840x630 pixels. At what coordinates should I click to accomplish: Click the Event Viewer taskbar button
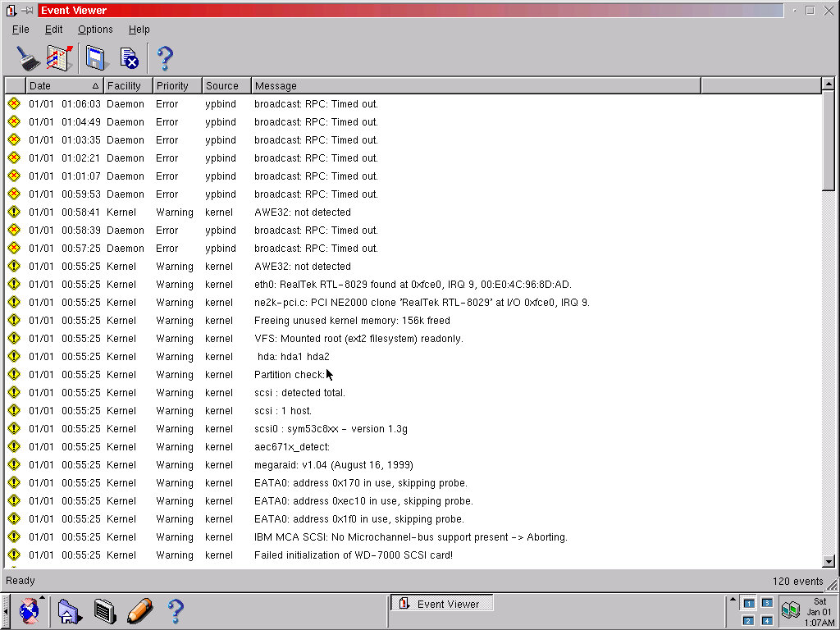(x=441, y=604)
